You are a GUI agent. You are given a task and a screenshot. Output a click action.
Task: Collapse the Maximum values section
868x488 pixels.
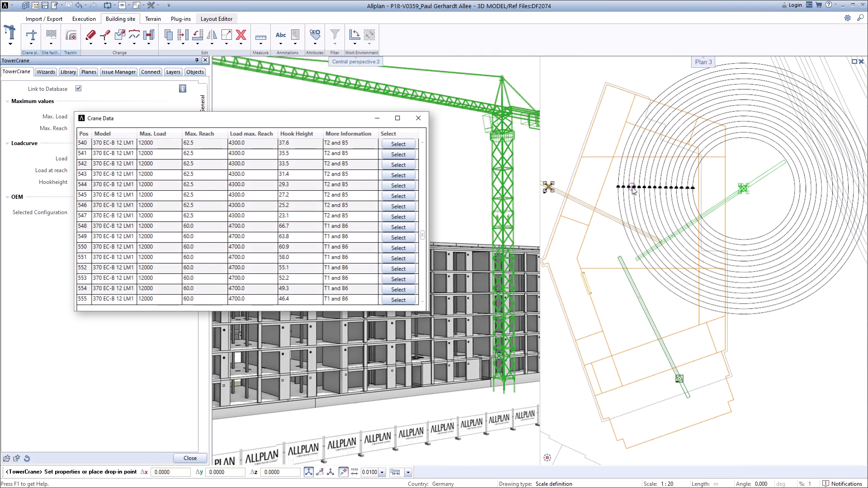(7, 101)
